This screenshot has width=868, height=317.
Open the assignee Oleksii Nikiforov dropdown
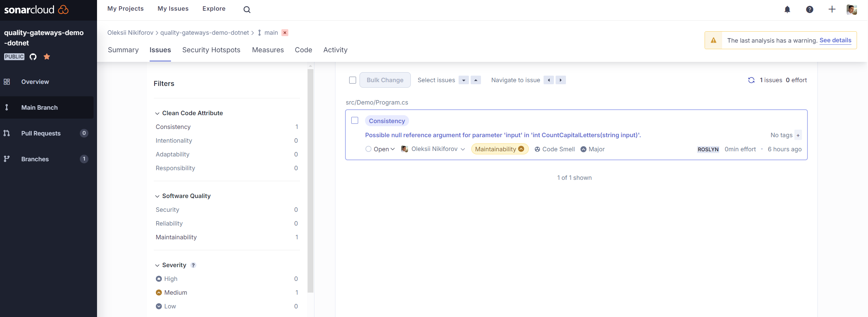point(433,149)
